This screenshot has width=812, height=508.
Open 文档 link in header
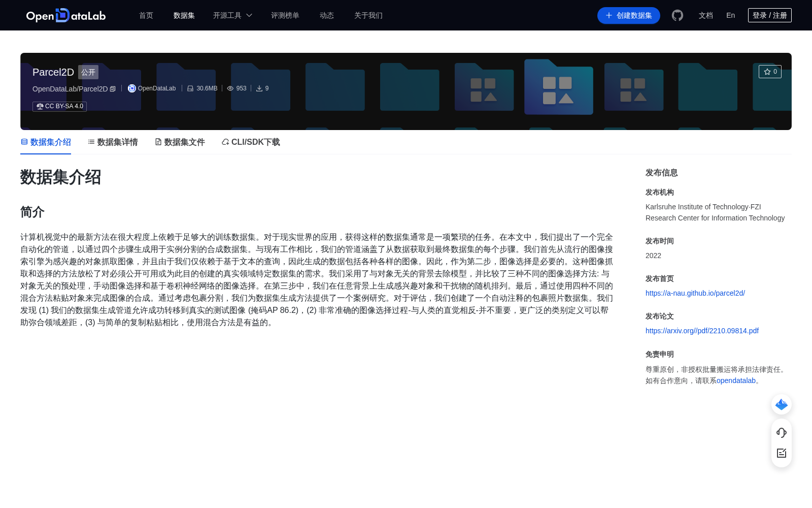pos(706,15)
